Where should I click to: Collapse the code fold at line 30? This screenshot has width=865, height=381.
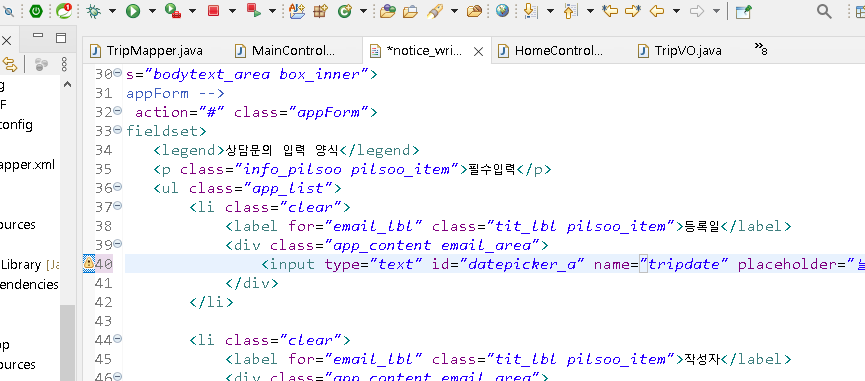pos(117,73)
